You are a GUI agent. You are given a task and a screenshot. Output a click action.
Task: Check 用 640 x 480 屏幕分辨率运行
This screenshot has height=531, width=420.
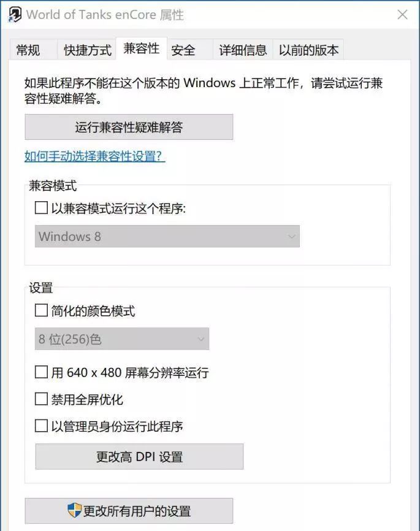click(41, 372)
